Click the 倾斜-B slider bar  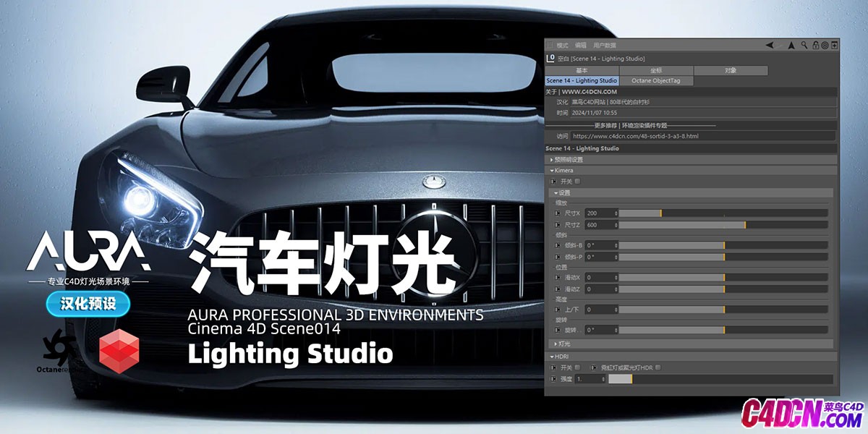(x=723, y=245)
